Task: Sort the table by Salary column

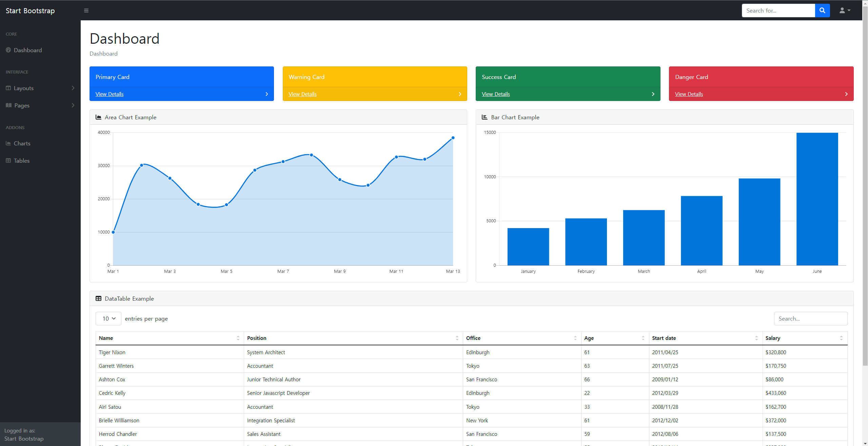Action: [805, 338]
